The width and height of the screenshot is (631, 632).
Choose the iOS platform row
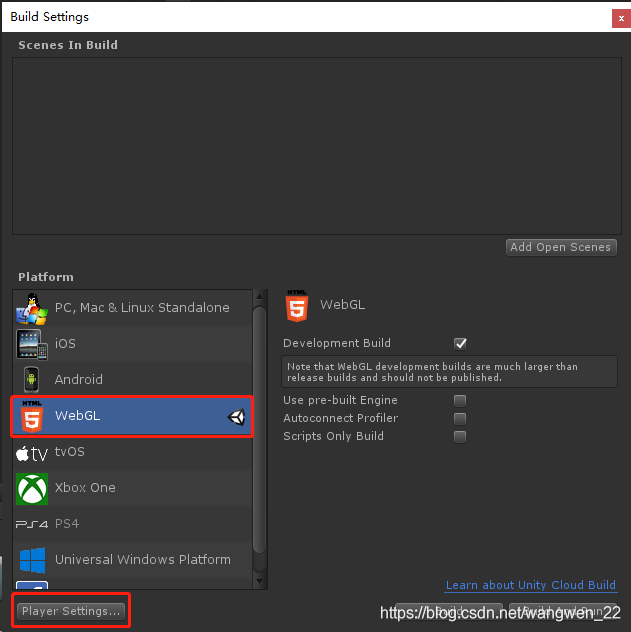tap(133, 344)
